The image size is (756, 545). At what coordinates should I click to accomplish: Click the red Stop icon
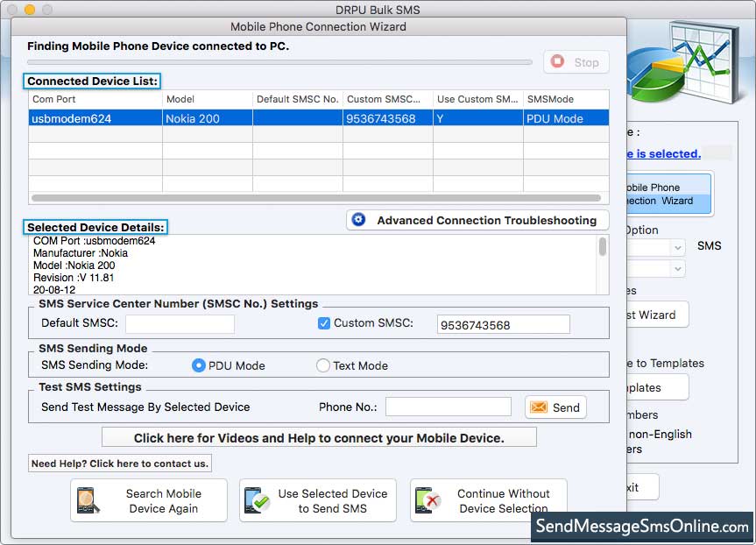tap(557, 61)
